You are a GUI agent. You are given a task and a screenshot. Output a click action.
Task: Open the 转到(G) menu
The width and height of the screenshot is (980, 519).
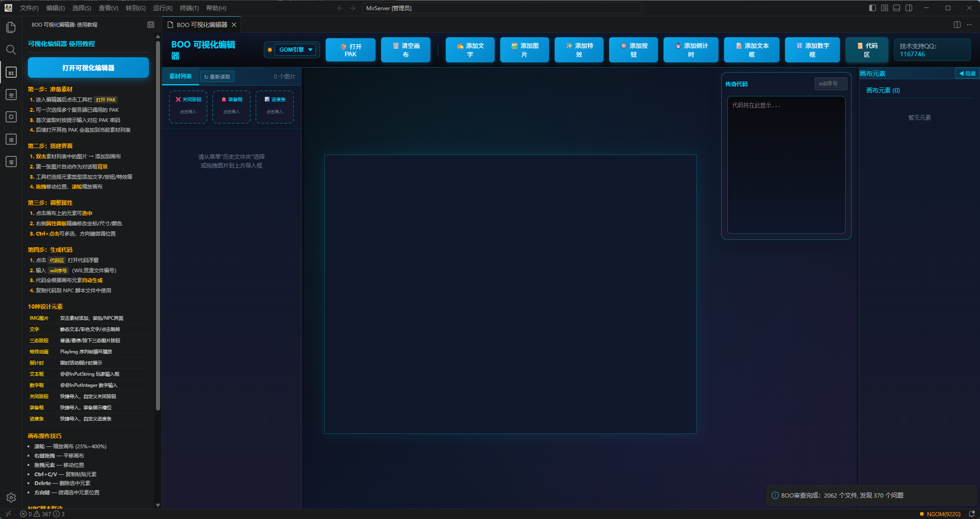[135, 8]
